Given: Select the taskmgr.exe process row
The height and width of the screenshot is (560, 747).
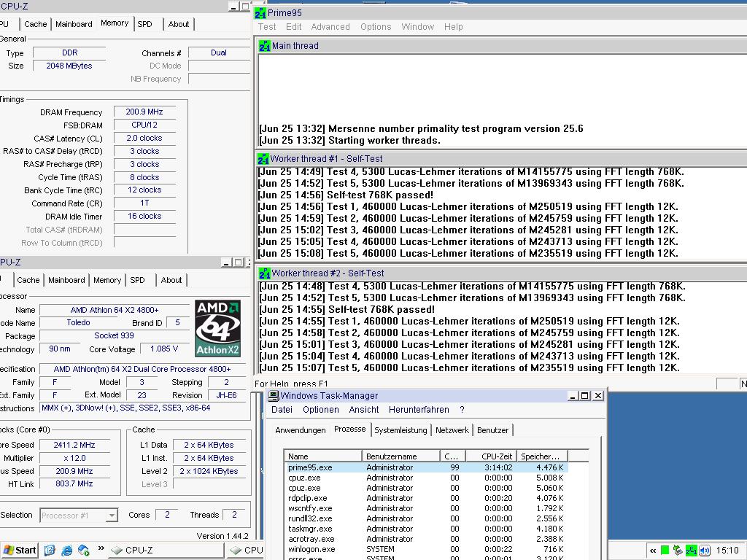Looking at the screenshot, I should 426,529.
